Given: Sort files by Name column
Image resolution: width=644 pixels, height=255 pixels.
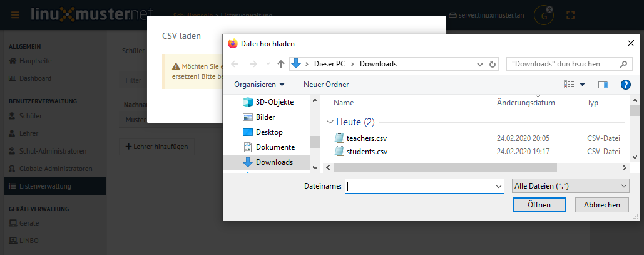Looking at the screenshot, I should pos(344,103).
